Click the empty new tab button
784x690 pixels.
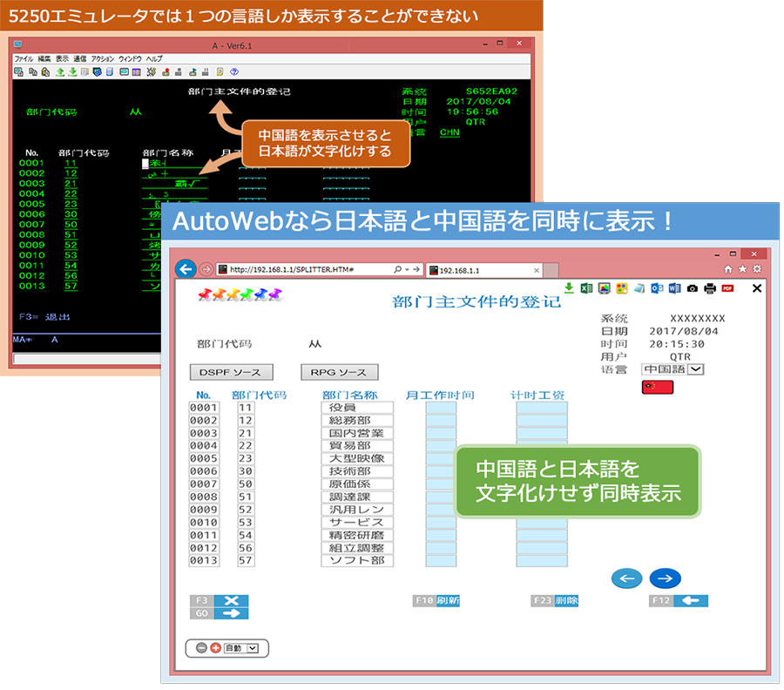pyautogui.click(x=551, y=270)
